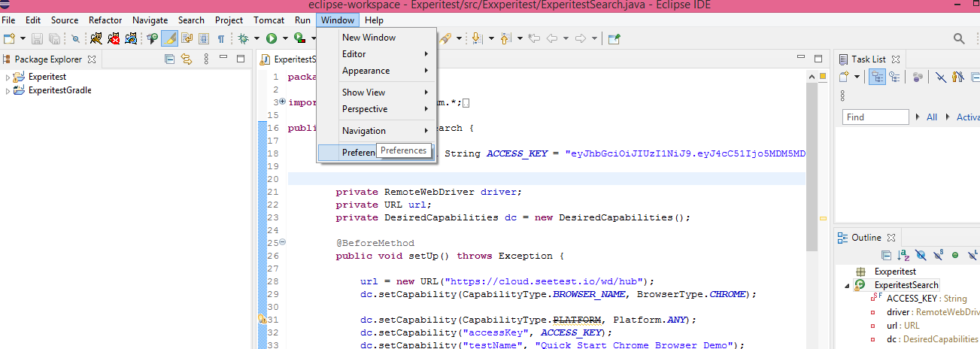The width and height of the screenshot is (980, 349).
Task: Open the Run dropdown arrow
Action: (284, 38)
